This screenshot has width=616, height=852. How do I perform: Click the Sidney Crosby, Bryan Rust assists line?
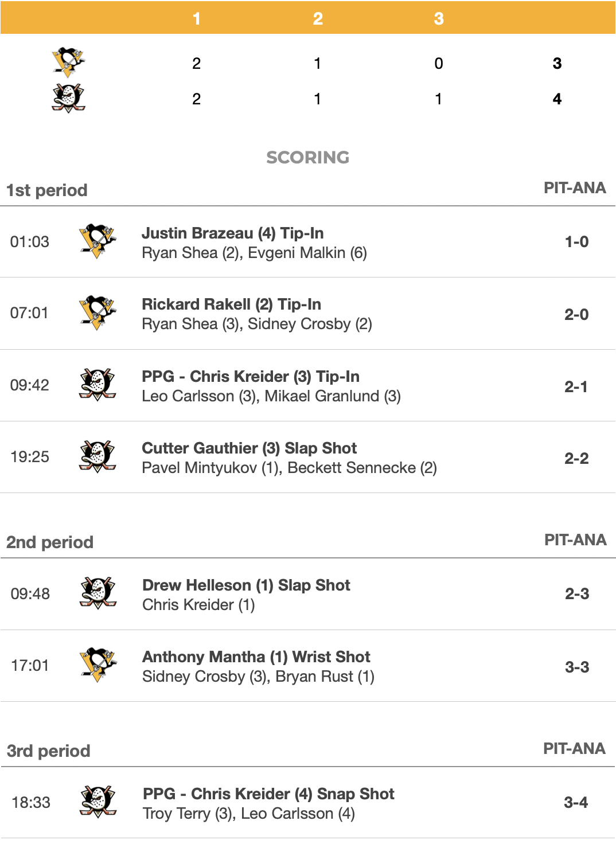pos(258,677)
